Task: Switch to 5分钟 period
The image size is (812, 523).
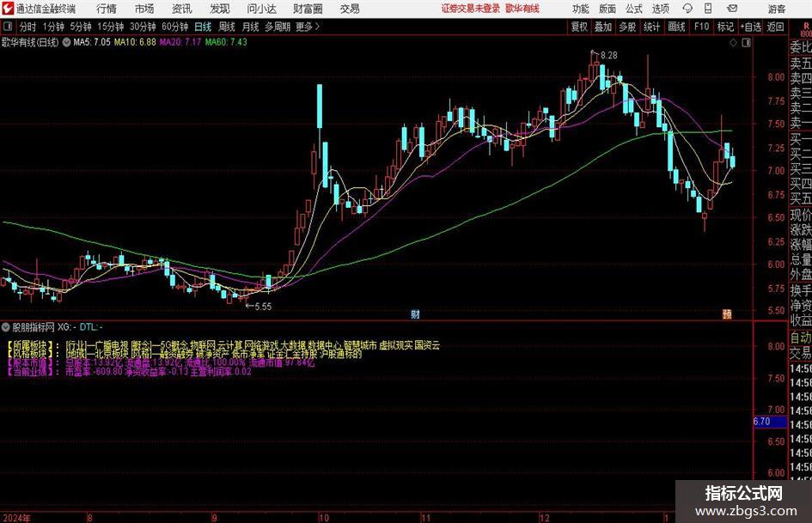Action: (81, 27)
